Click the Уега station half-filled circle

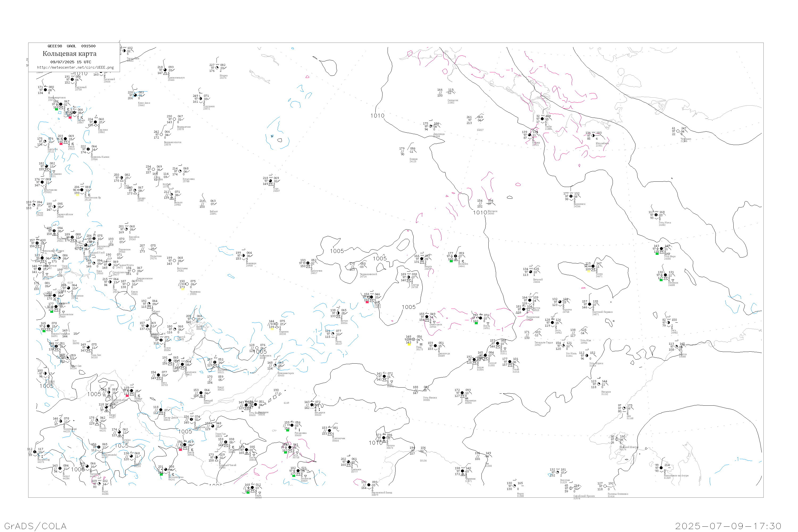coord(668,323)
